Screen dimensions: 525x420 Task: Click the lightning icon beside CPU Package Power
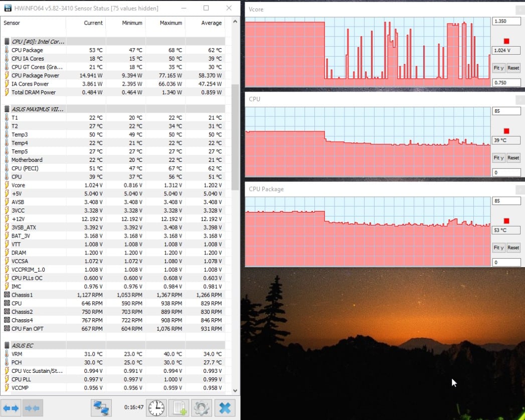point(7,75)
